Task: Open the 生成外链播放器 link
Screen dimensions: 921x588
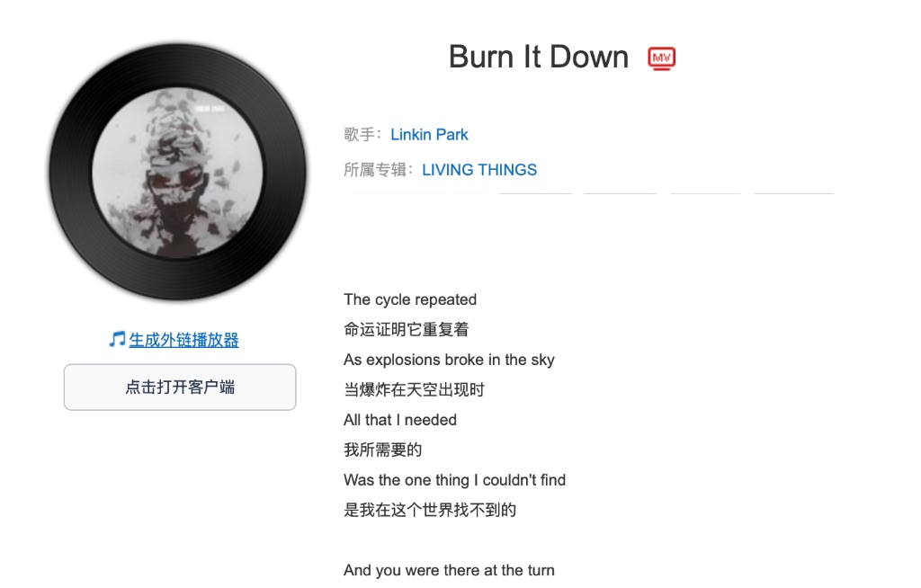Action: click(183, 340)
